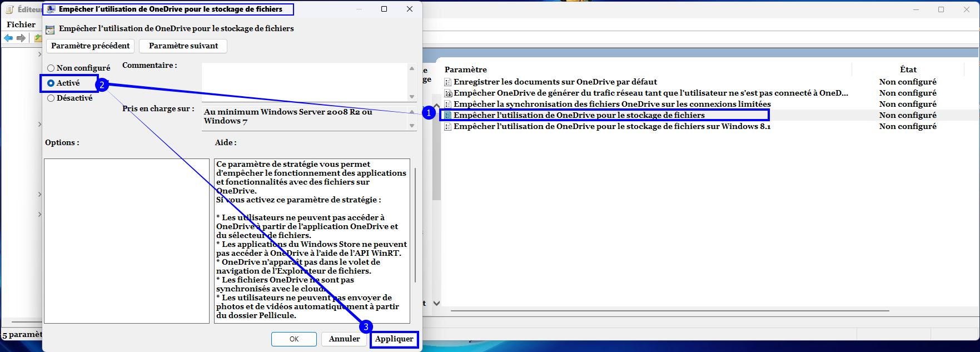Screen dimensions: 980x352
Task: Minimize the policy setting dialog
Action: 359,9
